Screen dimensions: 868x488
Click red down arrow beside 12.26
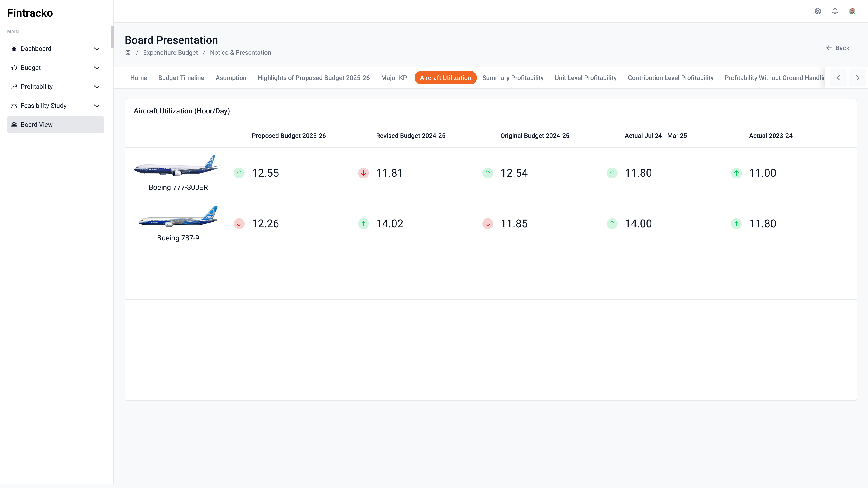pos(239,224)
